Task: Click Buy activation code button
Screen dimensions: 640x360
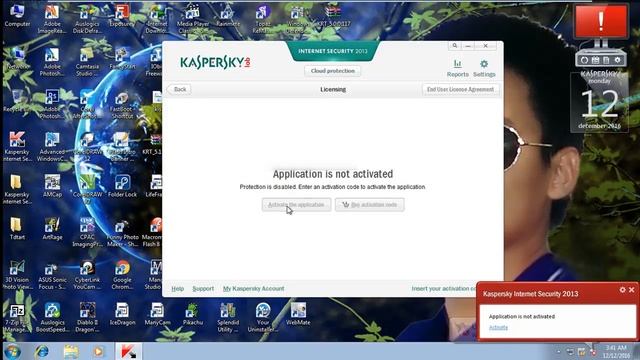Action: pyautogui.click(x=370, y=205)
